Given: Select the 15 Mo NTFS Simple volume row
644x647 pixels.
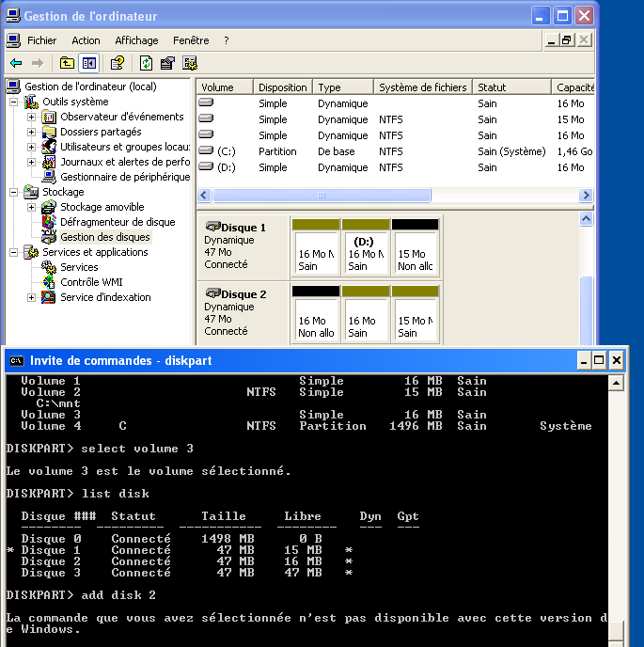Looking at the screenshot, I should click(x=395, y=119).
